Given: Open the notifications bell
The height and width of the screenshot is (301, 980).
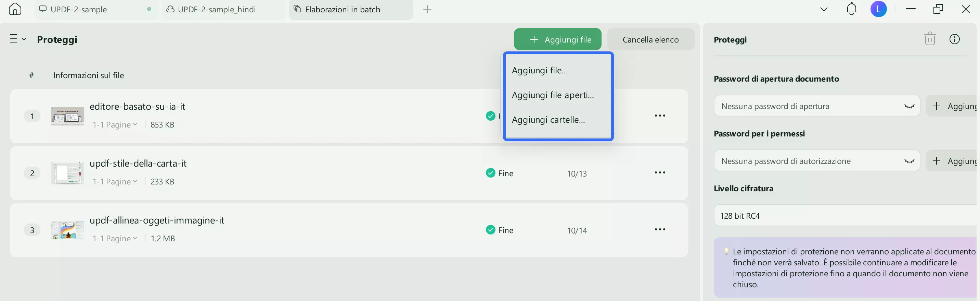Looking at the screenshot, I should 851,9.
